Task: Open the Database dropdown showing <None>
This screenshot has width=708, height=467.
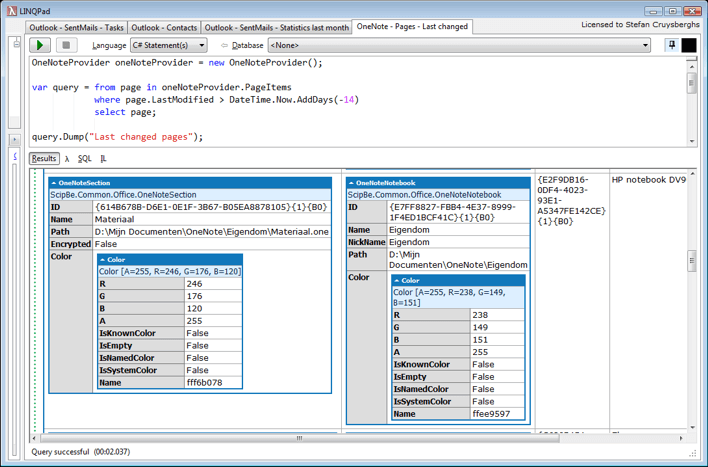Action: coord(459,45)
